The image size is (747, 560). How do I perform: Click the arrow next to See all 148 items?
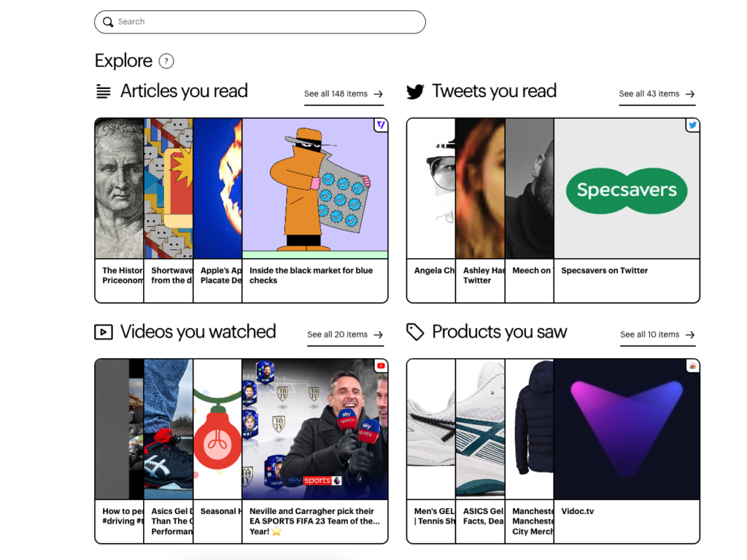pyautogui.click(x=379, y=94)
